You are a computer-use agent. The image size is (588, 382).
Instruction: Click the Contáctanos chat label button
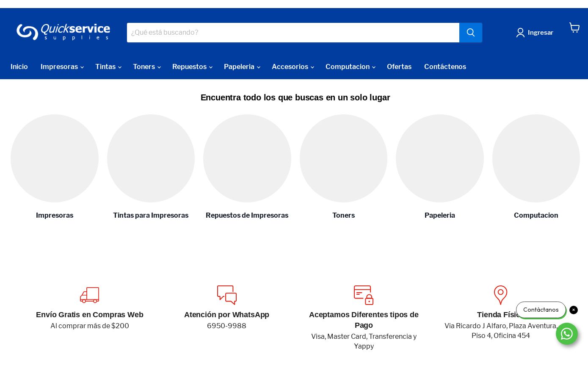pyautogui.click(x=541, y=310)
